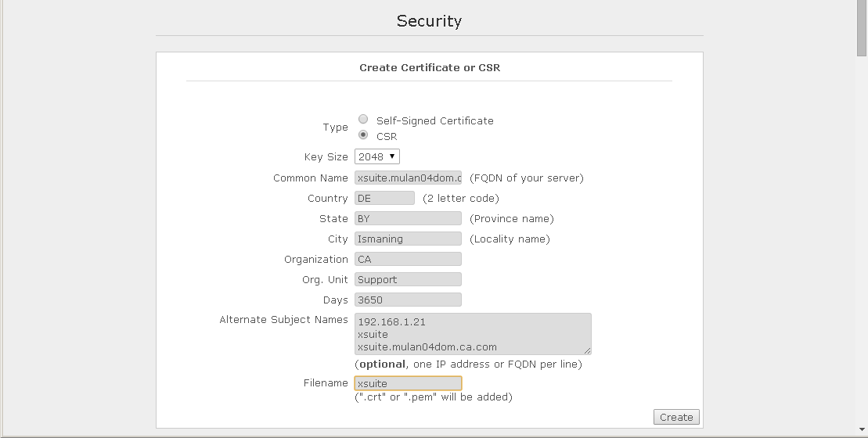This screenshot has width=868, height=438.
Task: Choose the CSR type radio button
Action: coord(363,135)
